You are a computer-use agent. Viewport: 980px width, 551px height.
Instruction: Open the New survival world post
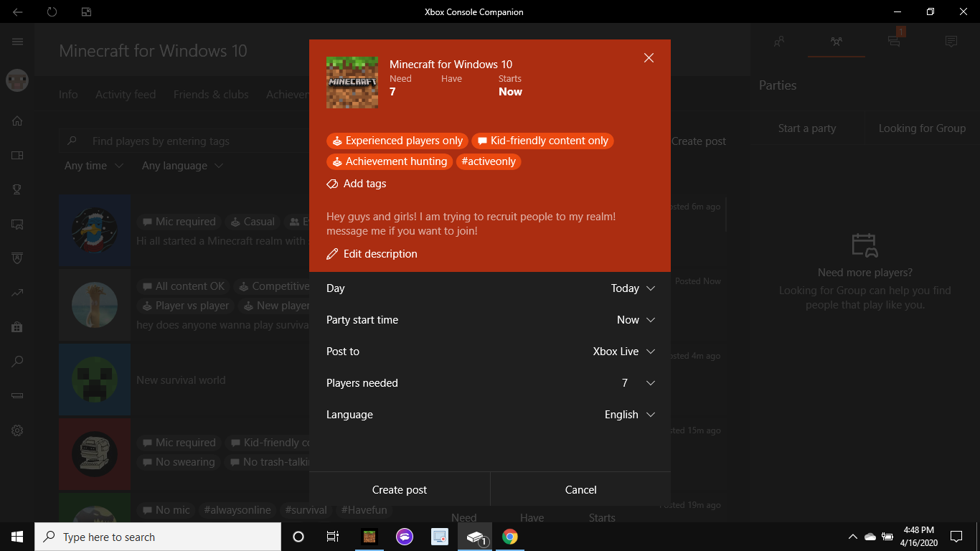pyautogui.click(x=181, y=380)
